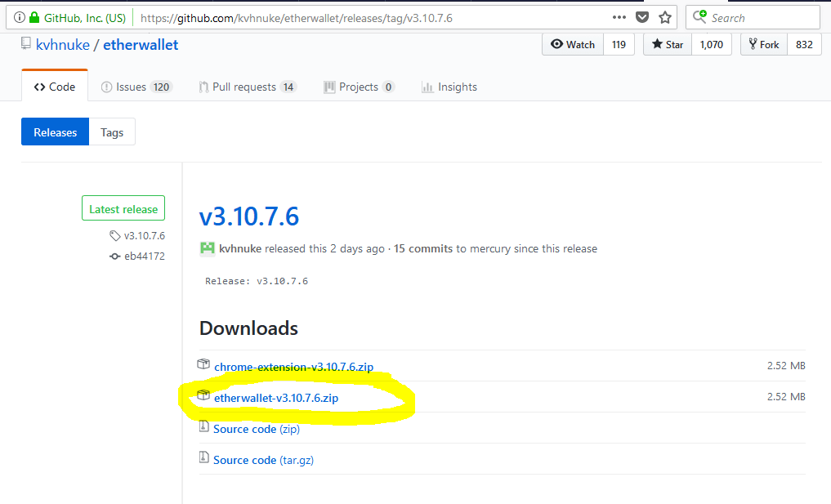Open commit eb44172

pyautogui.click(x=144, y=256)
